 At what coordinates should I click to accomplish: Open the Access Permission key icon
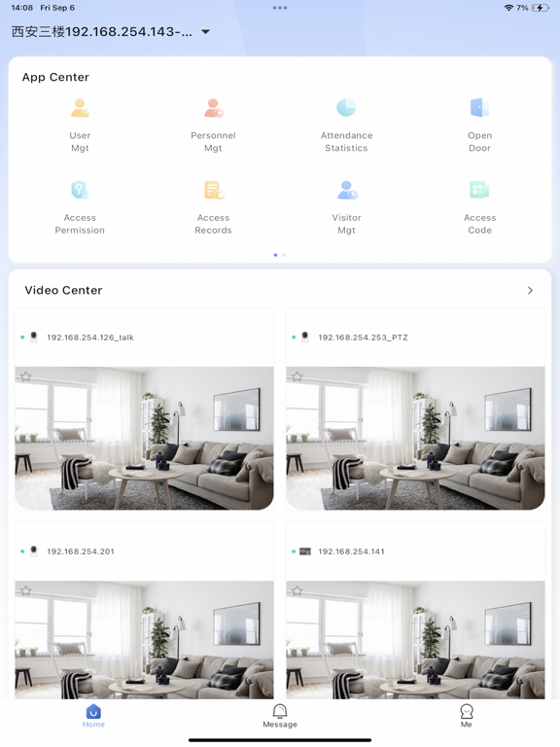[x=80, y=190]
